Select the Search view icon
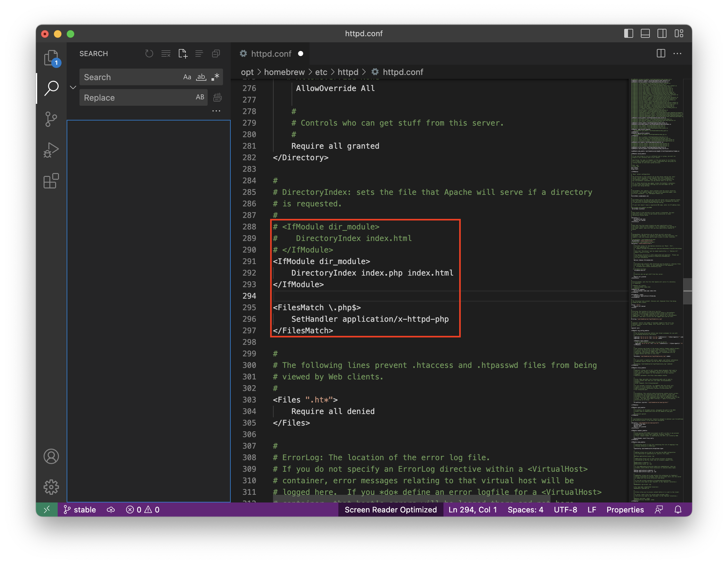The image size is (728, 564). 51,88
